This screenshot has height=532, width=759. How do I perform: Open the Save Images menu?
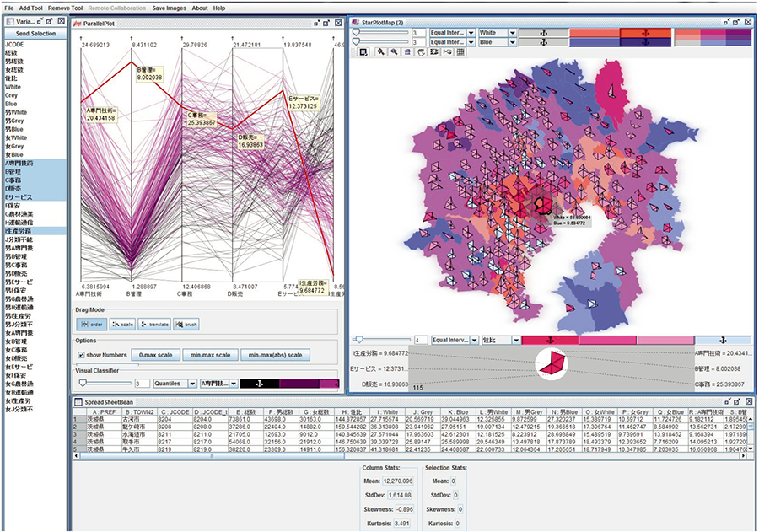click(170, 8)
